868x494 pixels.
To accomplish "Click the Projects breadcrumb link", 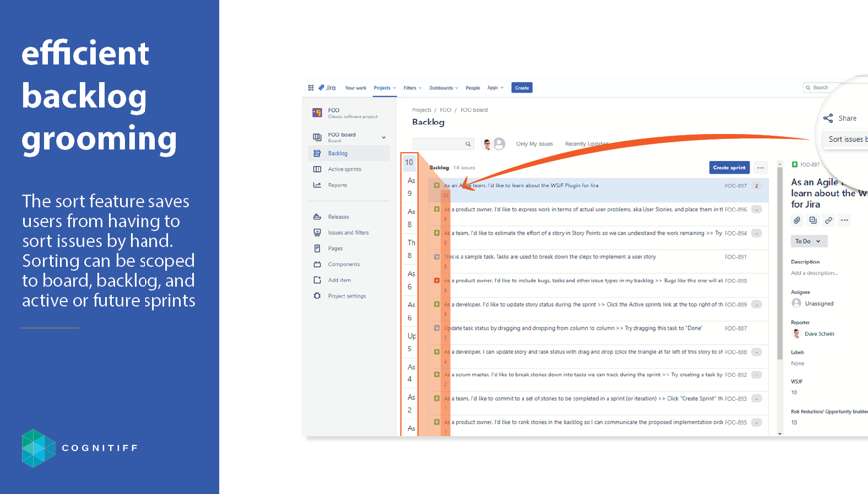I will click(x=422, y=110).
